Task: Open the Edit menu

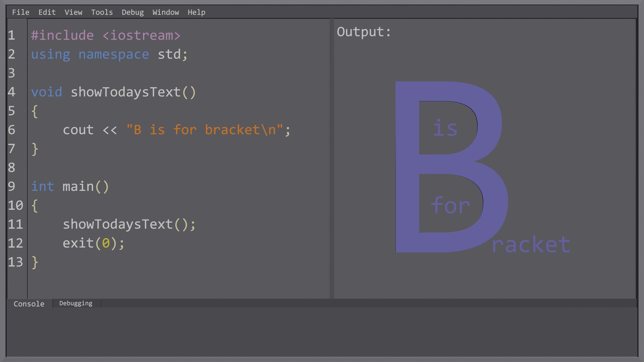Action: (47, 12)
